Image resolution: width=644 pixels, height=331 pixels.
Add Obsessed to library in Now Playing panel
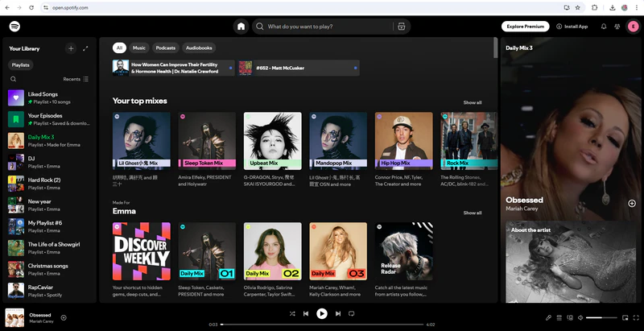(632, 203)
